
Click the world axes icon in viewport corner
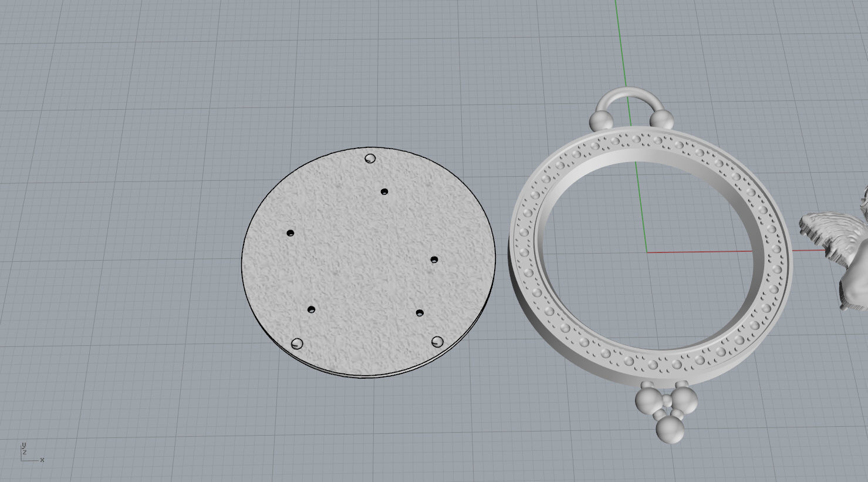(32, 452)
